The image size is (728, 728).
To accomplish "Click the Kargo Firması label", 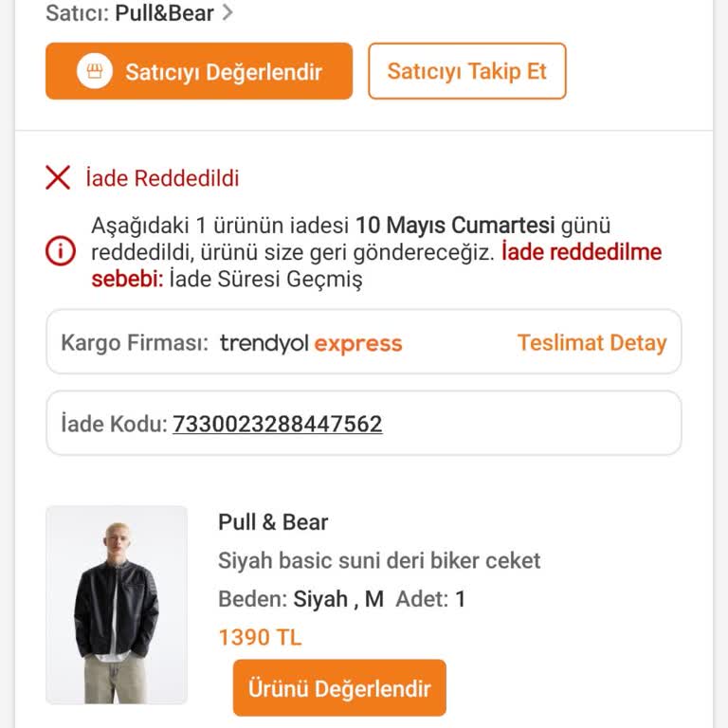I will point(134,343).
